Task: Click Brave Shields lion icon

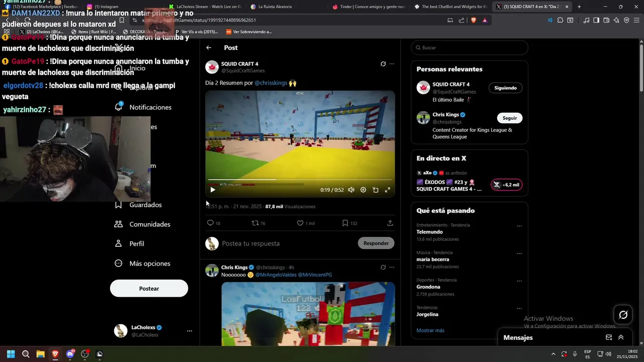Action: 473,20
